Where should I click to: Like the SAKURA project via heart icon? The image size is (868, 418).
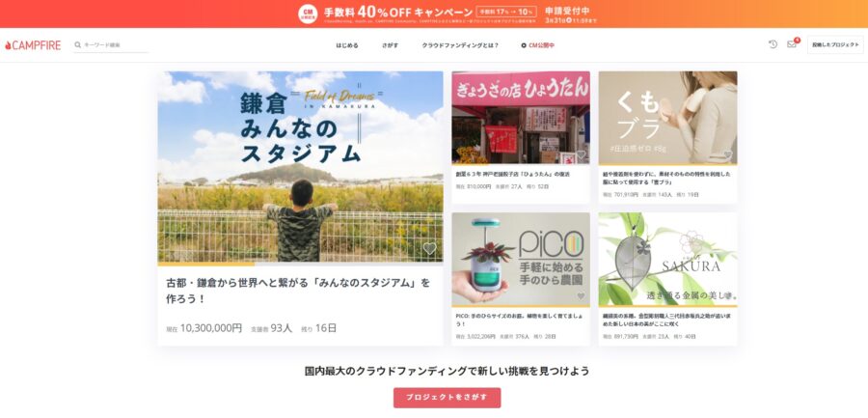click(727, 296)
